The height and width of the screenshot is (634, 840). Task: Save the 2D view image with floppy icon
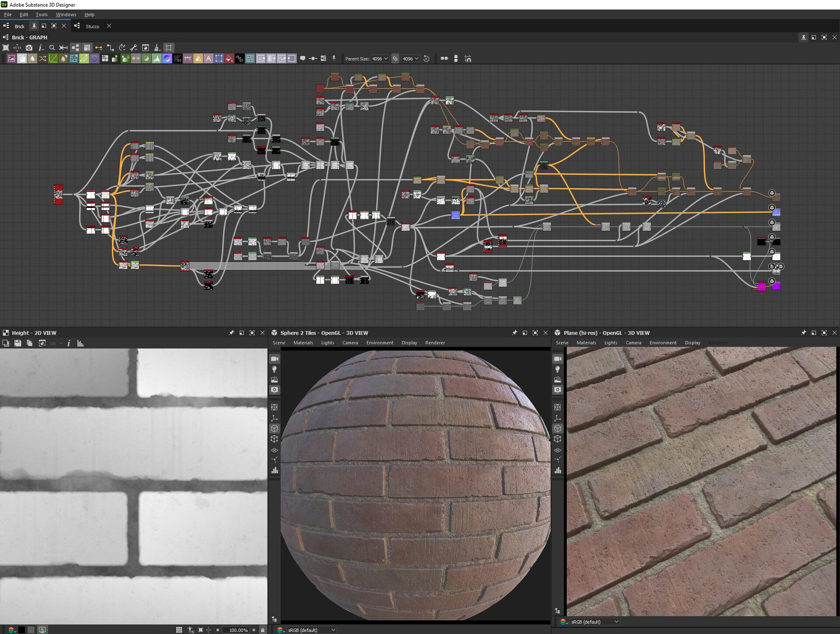pyautogui.click(x=17, y=343)
